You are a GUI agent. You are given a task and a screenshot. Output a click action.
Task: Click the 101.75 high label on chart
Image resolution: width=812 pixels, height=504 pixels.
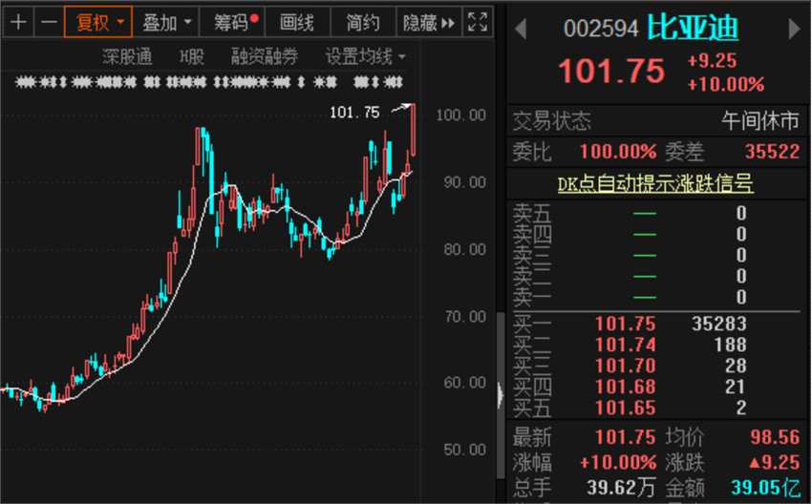[x=354, y=113]
